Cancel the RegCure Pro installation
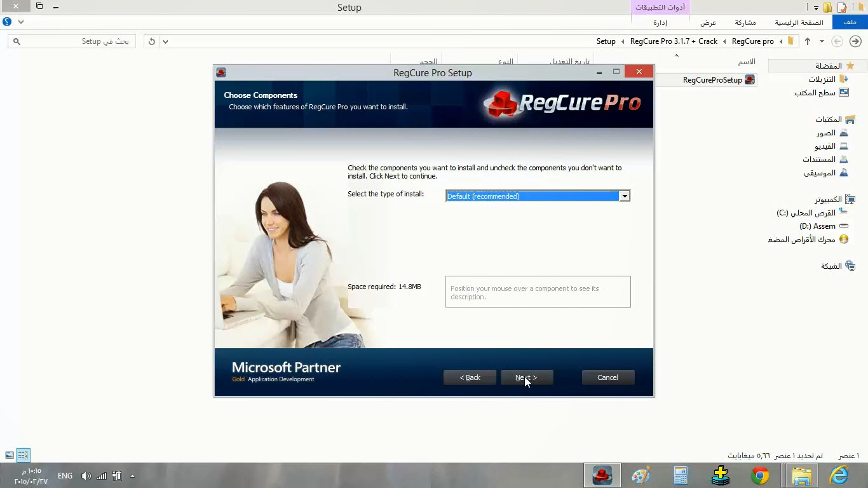 (x=608, y=377)
